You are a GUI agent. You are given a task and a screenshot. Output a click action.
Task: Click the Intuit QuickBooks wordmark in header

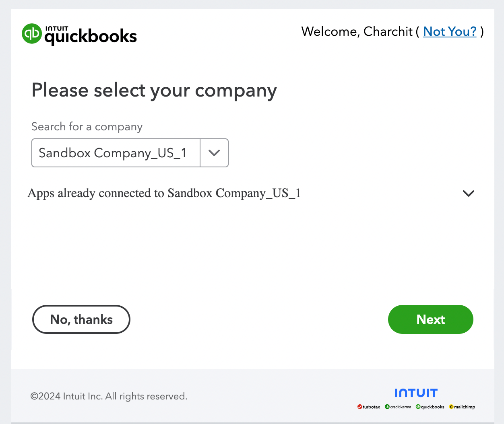91,35
